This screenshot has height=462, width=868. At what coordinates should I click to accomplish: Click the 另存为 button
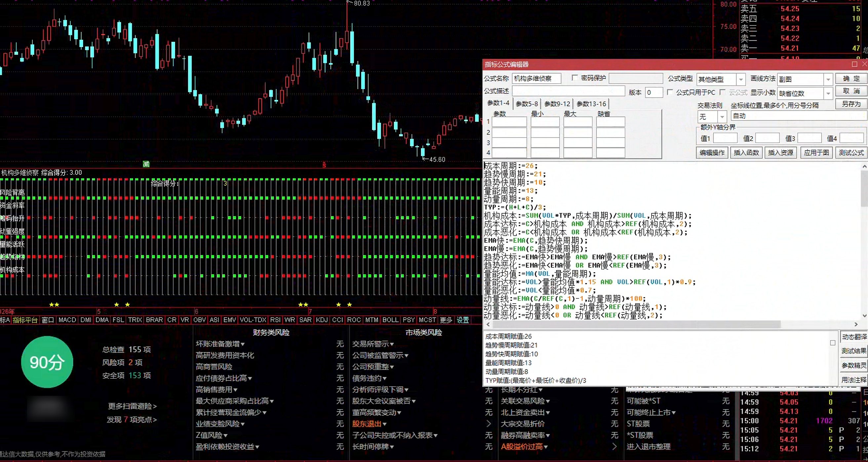(851, 104)
